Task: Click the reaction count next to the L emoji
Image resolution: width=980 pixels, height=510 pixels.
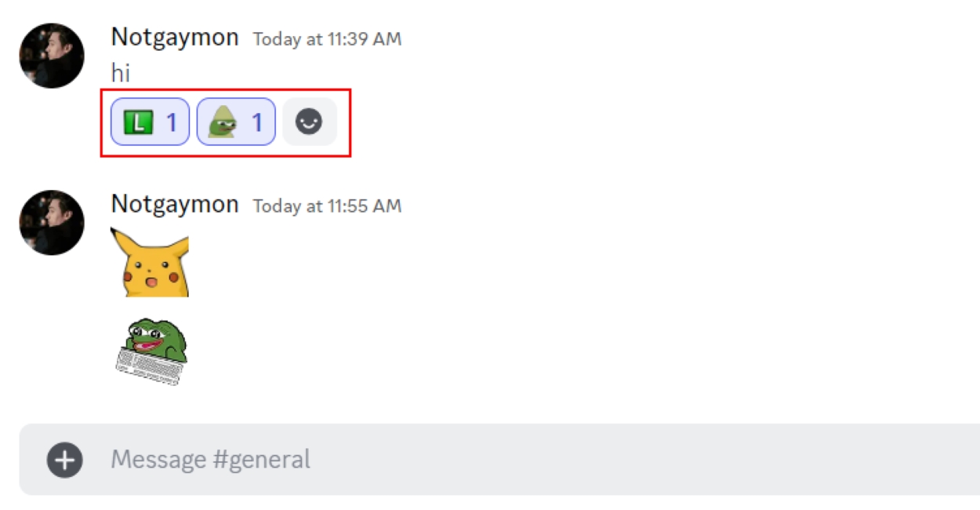Action: click(x=171, y=122)
